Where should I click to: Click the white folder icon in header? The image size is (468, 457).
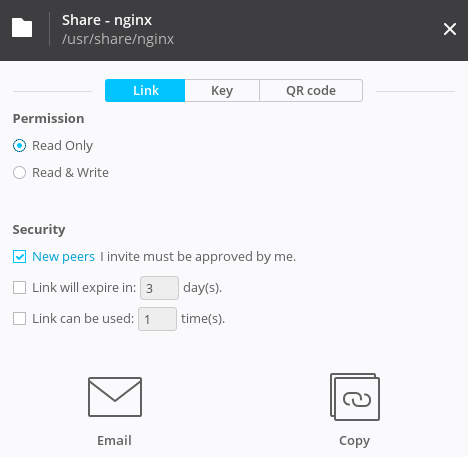(22, 28)
